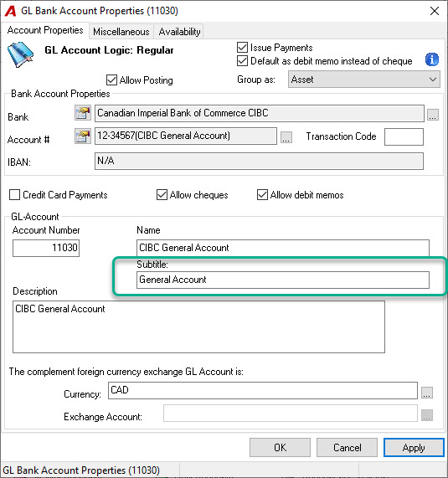Click the GL account book icon
448x478 pixels.
[x=20, y=54]
